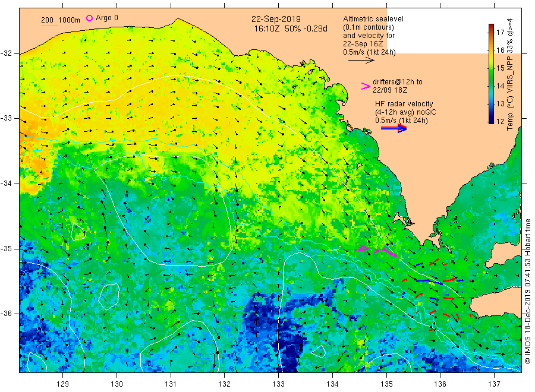
Task: Click the magenta Argo 0 circle marker
Action: pos(89,18)
